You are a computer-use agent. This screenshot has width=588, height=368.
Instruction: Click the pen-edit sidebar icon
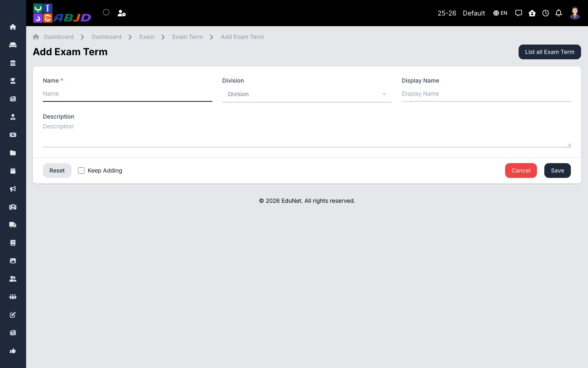13,315
